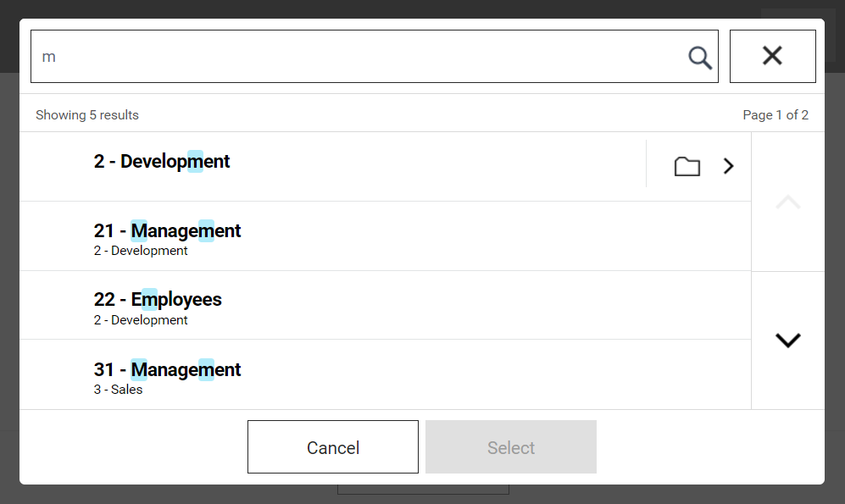Click the highlighted M in 21 - Management

click(x=139, y=230)
